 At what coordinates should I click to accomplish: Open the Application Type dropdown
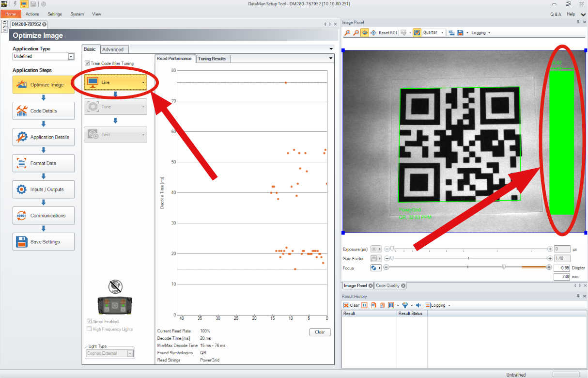(71, 56)
